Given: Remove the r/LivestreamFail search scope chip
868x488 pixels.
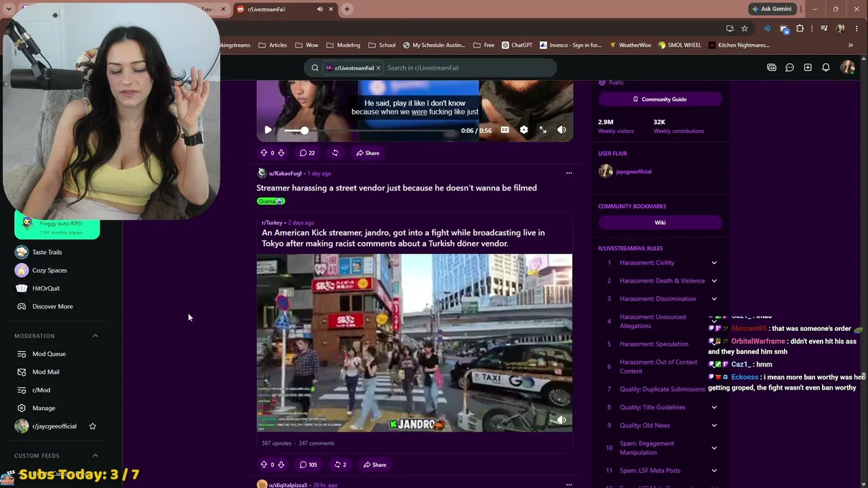Looking at the screenshot, I should (378, 68).
